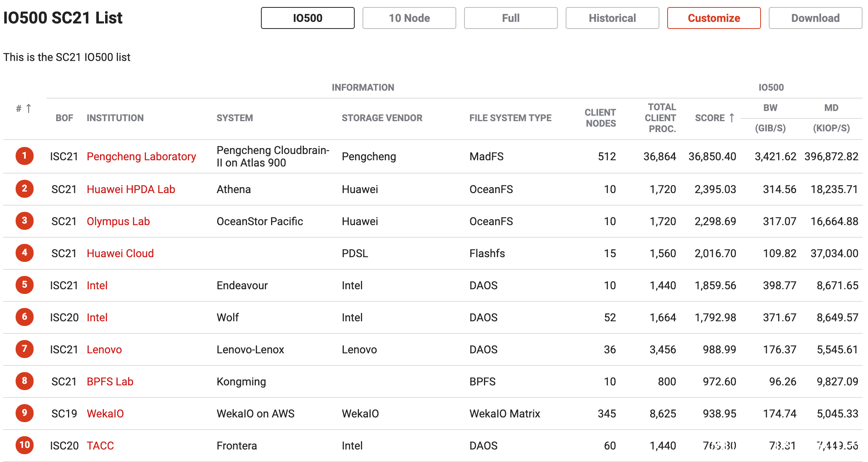Sort by Institution column header
This screenshot has height=462, width=868.
[115, 118]
